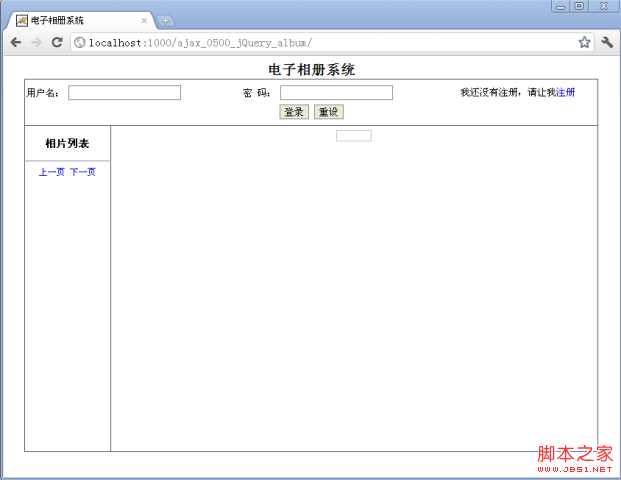Open the wrench settings menu

[x=607, y=42]
